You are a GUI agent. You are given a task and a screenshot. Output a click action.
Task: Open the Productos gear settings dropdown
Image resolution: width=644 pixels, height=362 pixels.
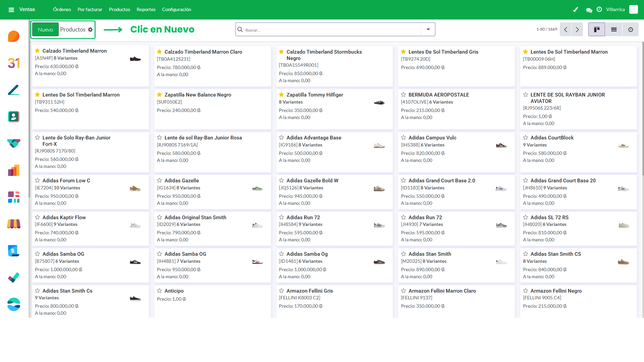point(90,29)
